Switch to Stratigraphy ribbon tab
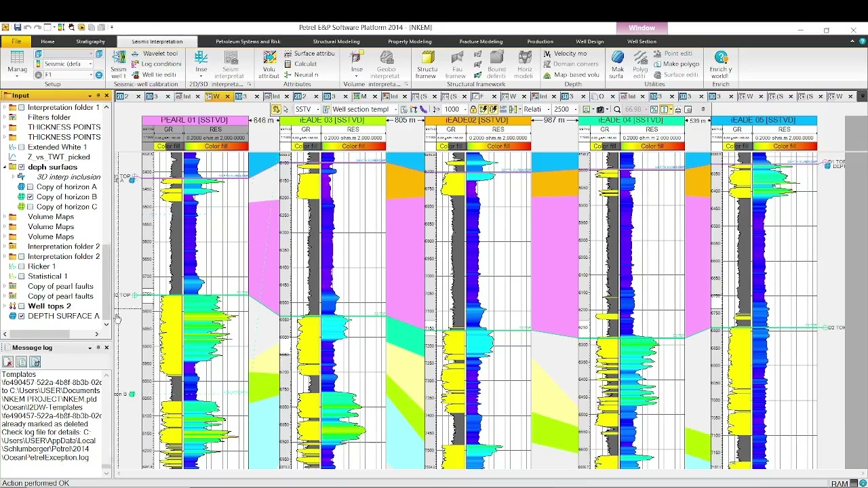Image resolution: width=868 pixels, height=488 pixels. point(90,41)
